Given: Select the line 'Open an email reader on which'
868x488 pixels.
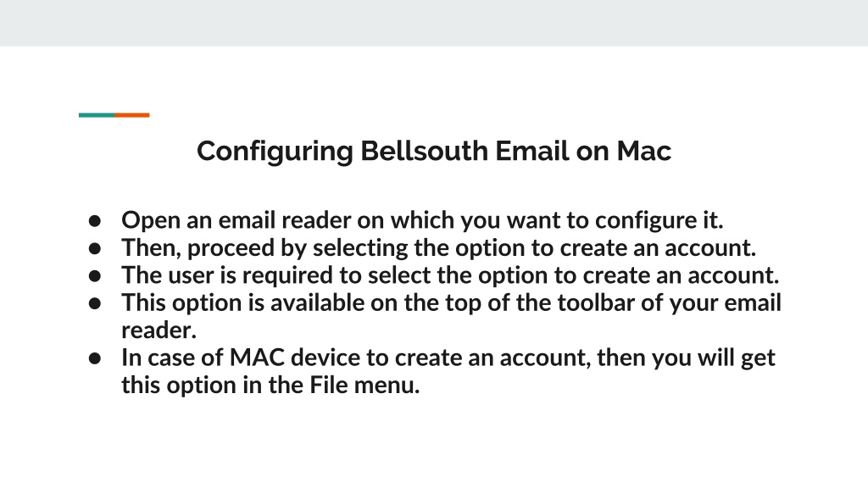Looking at the screenshot, I should click(422, 221).
